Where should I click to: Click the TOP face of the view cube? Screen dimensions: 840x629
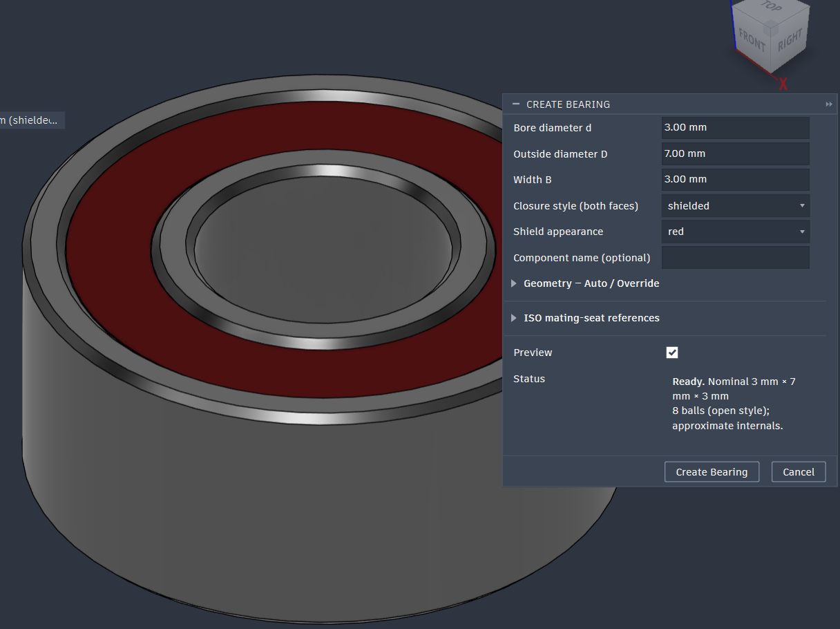[x=771, y=6]
